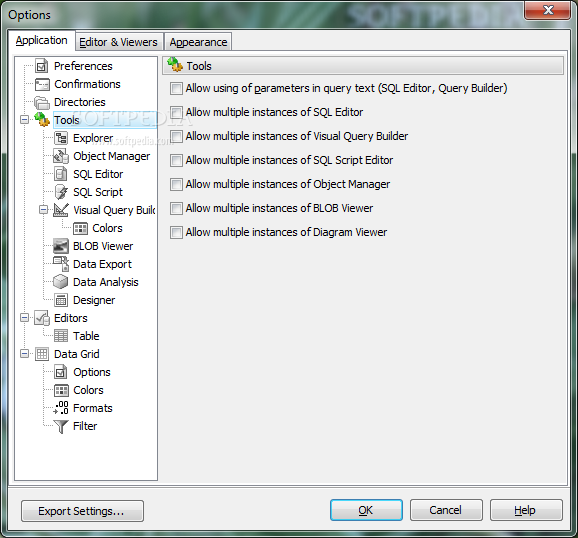Click the Explorer icon under Tools
The width and height of the screenshot is (578, 538).
tap(61, 138)
